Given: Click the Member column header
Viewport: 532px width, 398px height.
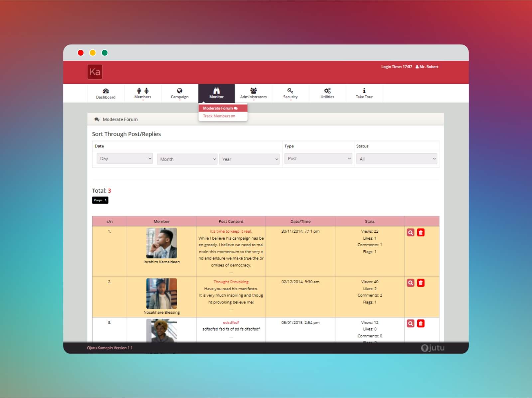Looking at the screenshot, I should coord(162,221).
